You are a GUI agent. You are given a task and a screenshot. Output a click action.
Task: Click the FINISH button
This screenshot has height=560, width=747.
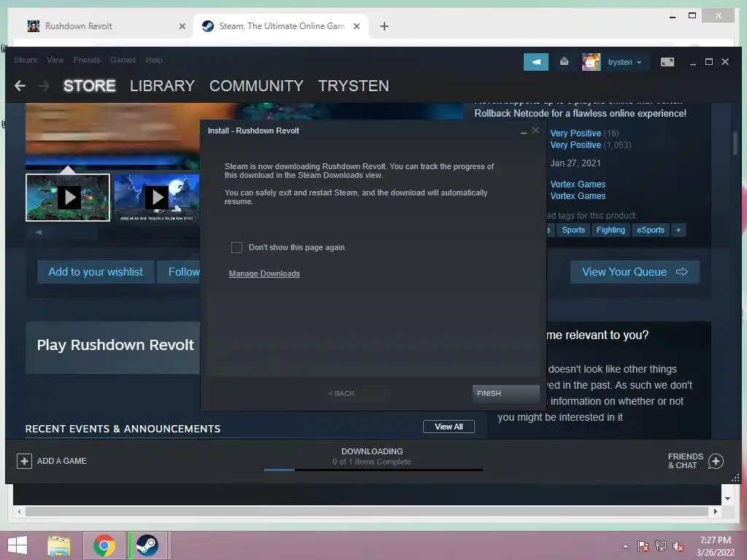(x=506, y=393)
